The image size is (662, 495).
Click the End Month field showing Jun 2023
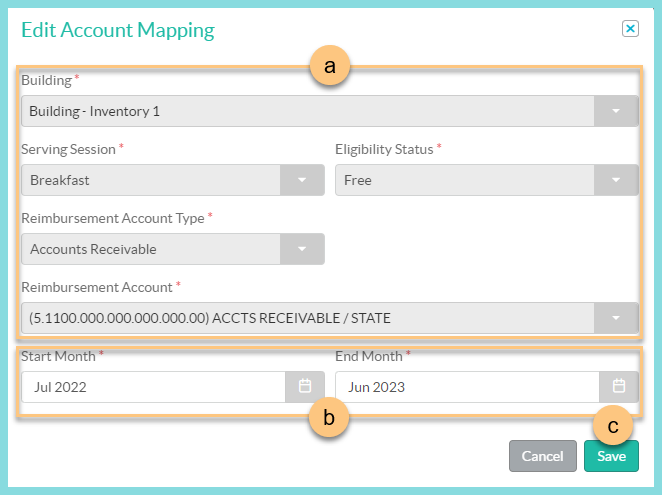[466, 387]
